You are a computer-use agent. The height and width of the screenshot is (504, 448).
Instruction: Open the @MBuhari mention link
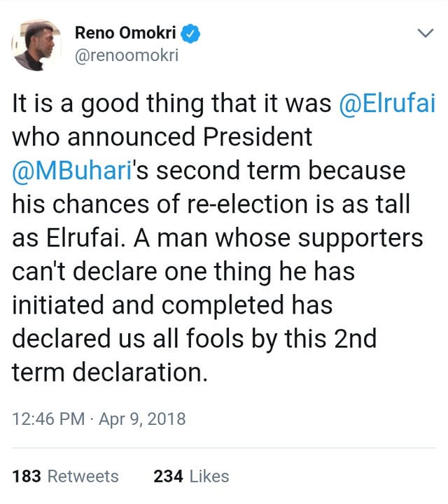(x=72, y=170)
